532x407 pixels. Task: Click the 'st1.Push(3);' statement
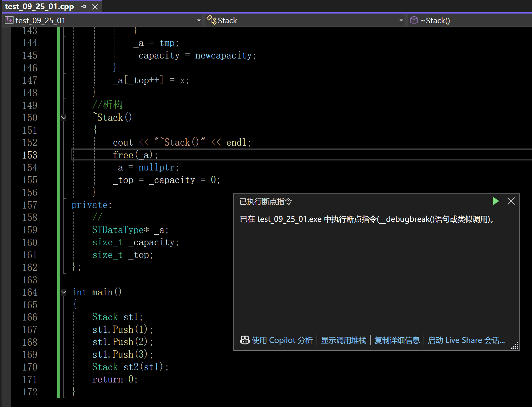pyautogui.click(x=123, y=354)
